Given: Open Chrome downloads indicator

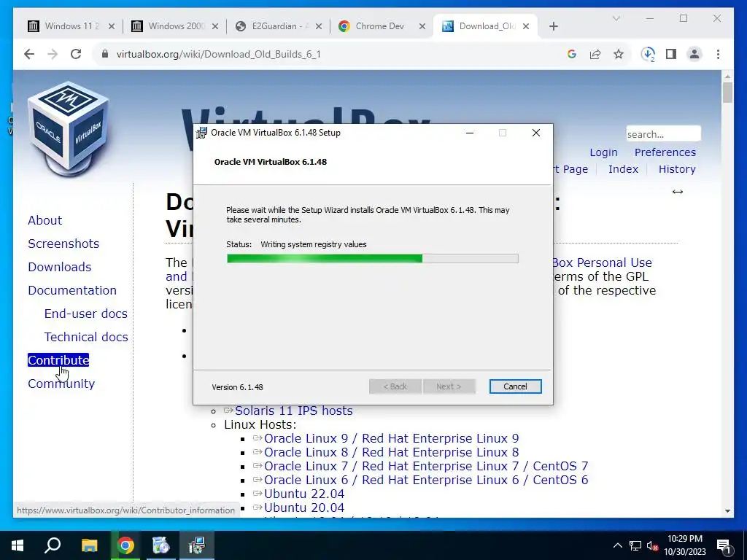Looking at the screenshot, I should coord(648,54).
